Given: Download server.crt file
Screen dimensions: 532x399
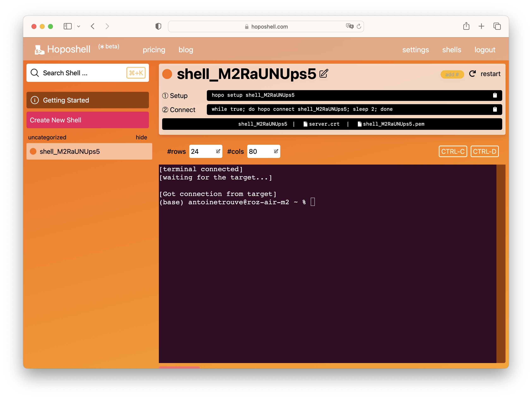Looking at the screenshot, I should tap(322, 124).
